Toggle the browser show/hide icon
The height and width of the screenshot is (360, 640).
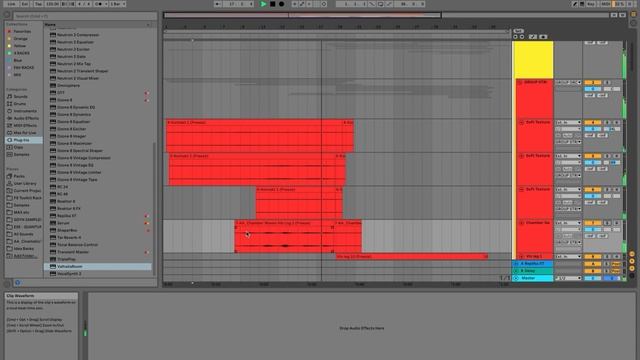point(7,15)
